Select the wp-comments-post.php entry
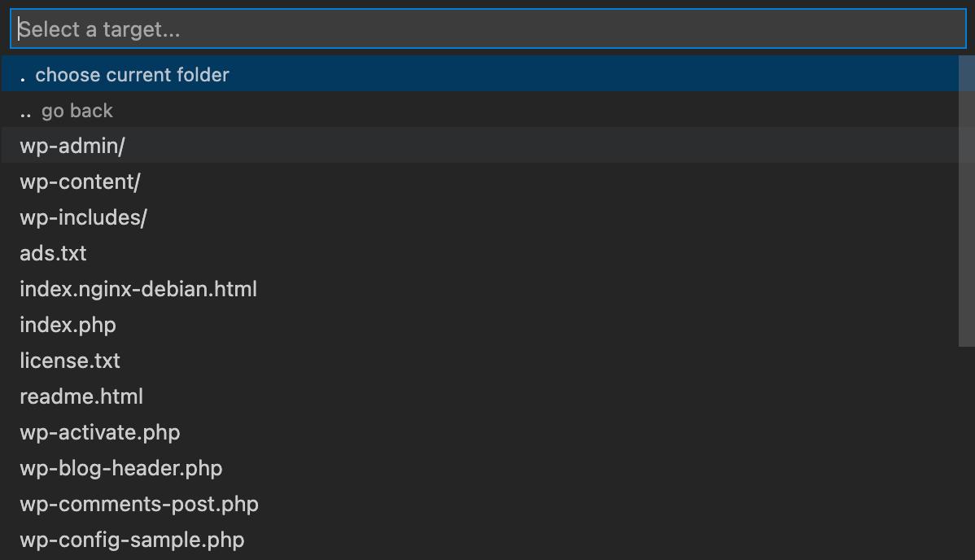Viewport: 975px width, 560px height. (x=139, y=504)
